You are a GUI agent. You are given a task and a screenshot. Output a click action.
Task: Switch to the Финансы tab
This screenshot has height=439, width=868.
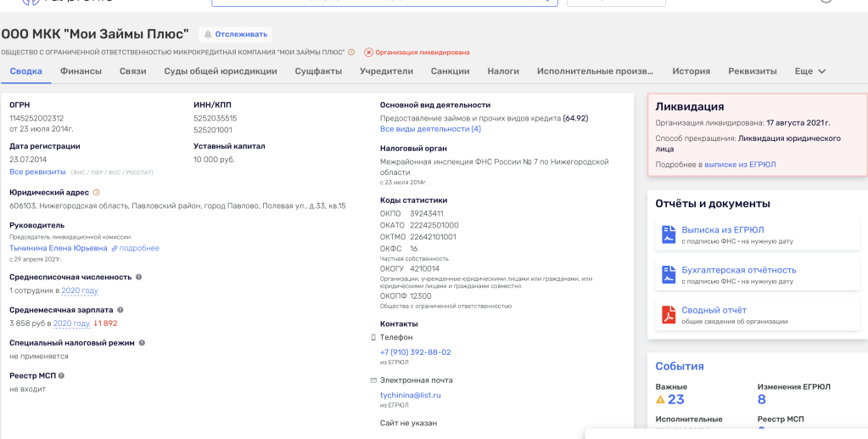coord(81,71)
